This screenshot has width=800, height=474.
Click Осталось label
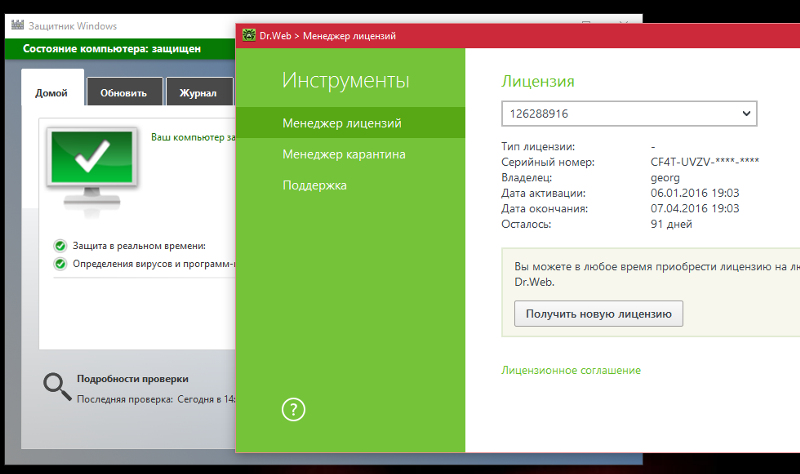pos(526,224)
